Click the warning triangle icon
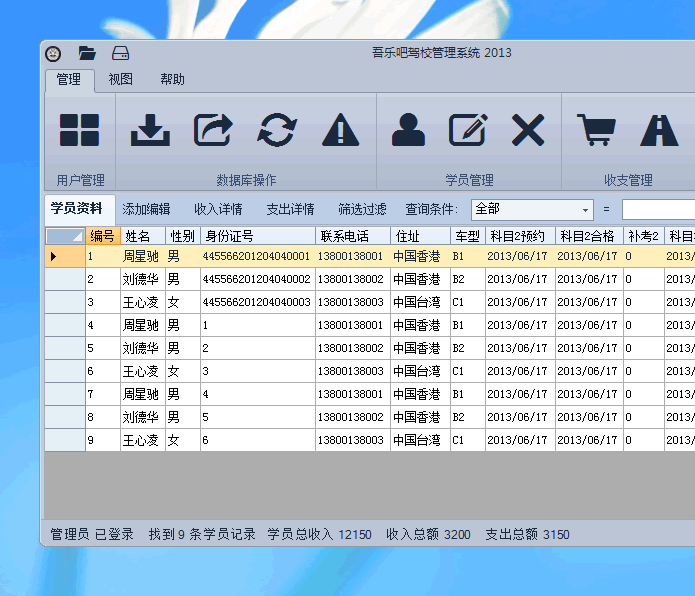Image resolution: width=695 pixels, height=596 pixels. tap(340, 130)
